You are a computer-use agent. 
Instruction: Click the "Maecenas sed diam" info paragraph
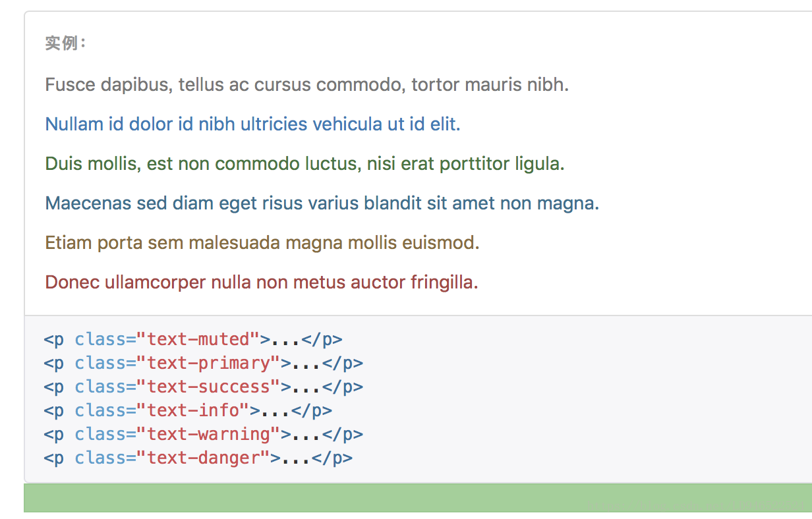[x=322, y=203]
